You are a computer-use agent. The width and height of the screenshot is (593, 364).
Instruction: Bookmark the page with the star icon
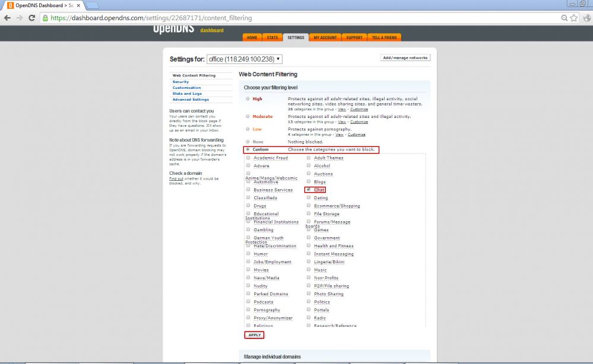coord(574,18)
